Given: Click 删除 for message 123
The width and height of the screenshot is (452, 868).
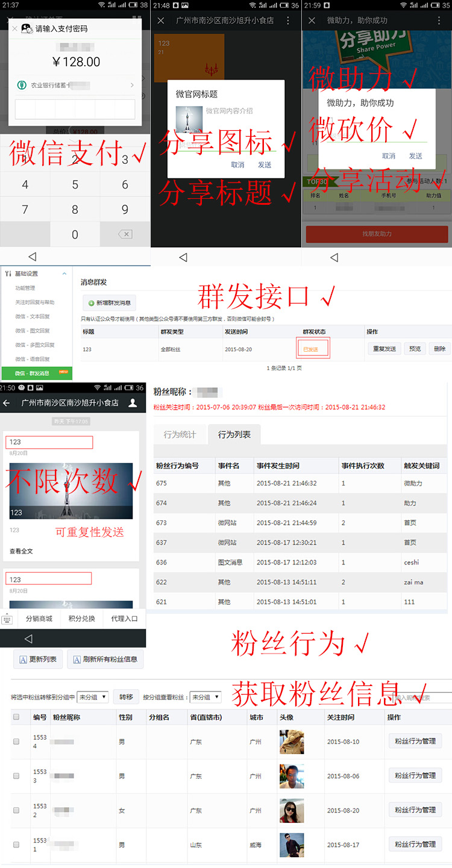Looking at the screenshot, I should (x=439, y=348).
